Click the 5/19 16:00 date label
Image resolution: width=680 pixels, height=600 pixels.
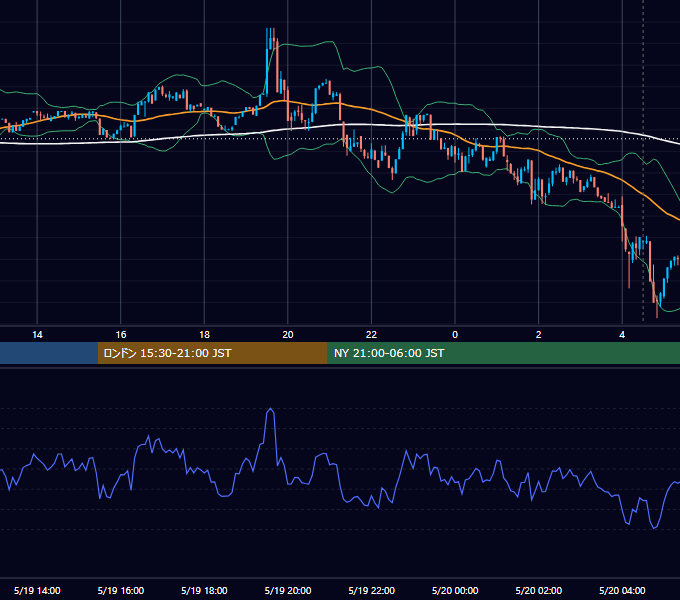(x=121, y=590)
